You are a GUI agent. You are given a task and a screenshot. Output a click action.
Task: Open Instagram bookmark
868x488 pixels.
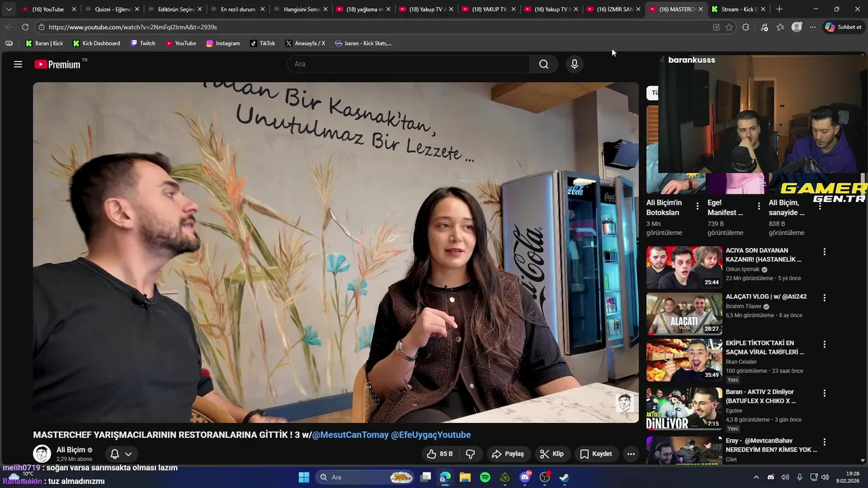[223, 43]
